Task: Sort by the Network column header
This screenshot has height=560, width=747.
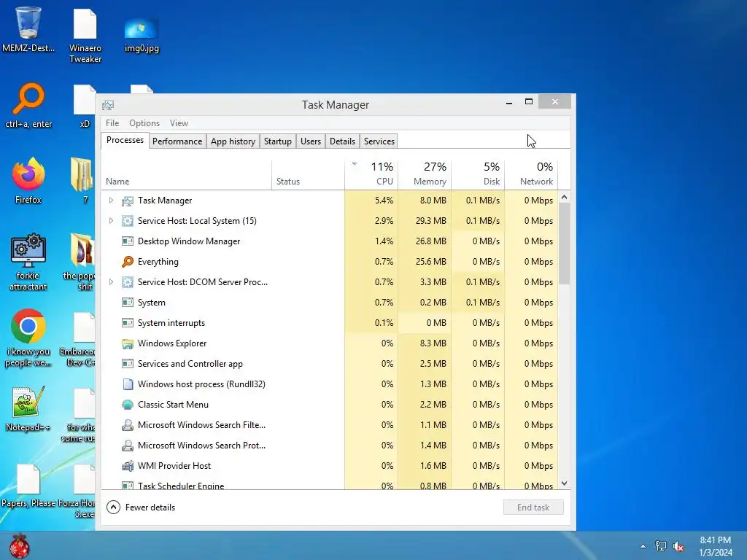Action: pyautogui.click(x=531, y=174)
